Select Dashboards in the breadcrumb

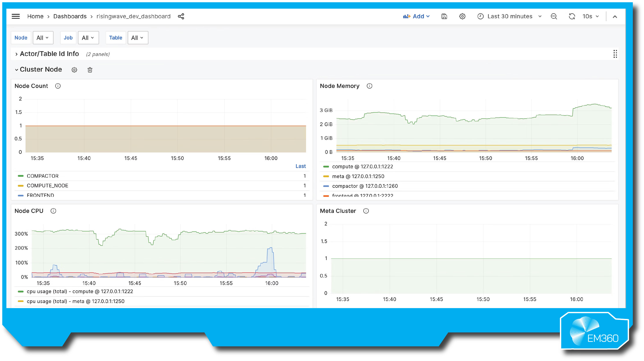tap(70, 16)
